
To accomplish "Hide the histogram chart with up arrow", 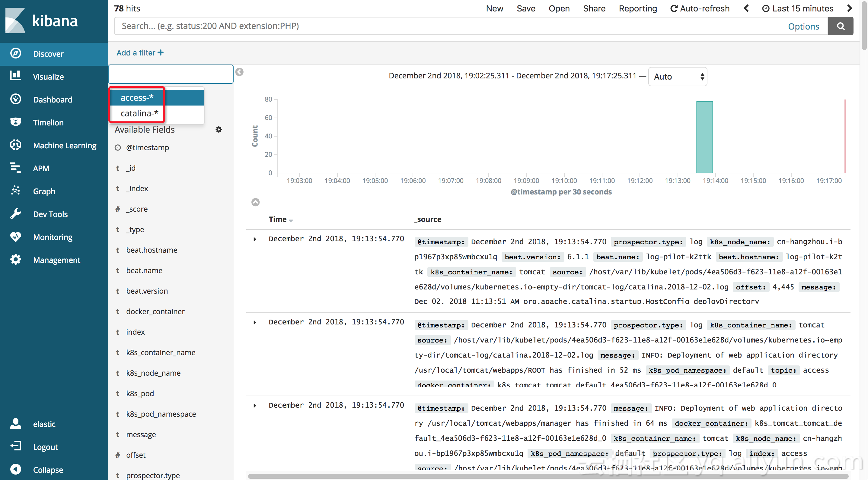I will pos(255,202).
